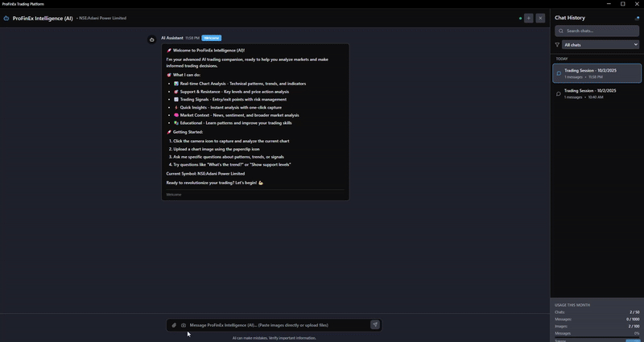Screen dimensions: 644x342
Task: Click the AI Assistant robot avatar icon
Action: [152, 39]
